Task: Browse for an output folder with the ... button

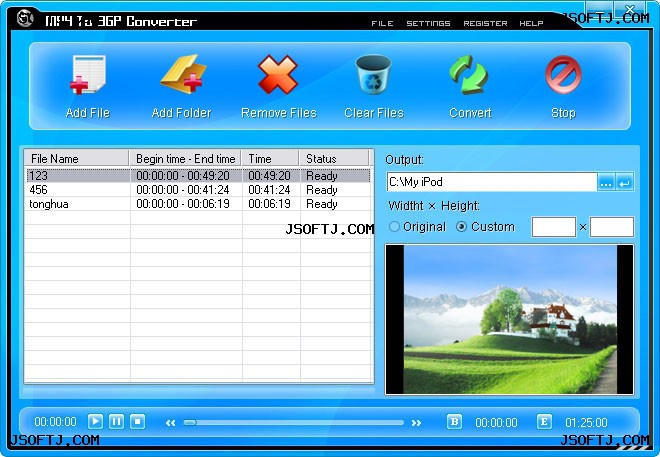Action: (x=606, y=183)
